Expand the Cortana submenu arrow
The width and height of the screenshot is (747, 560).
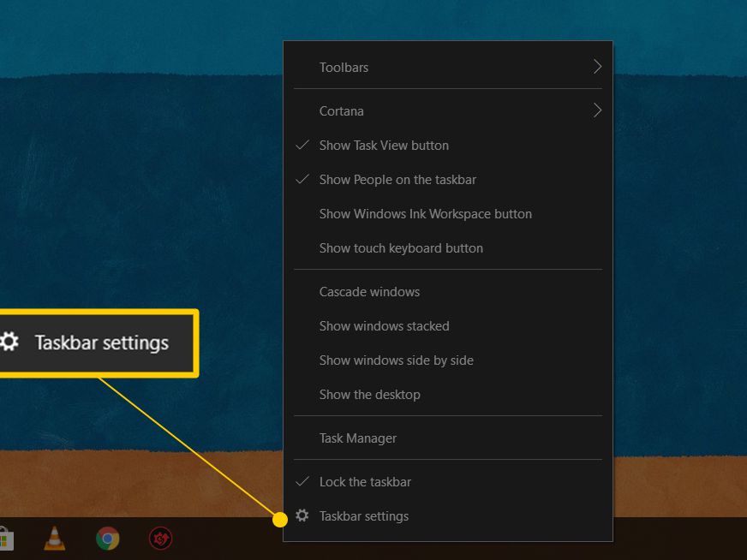coord(598,110)
